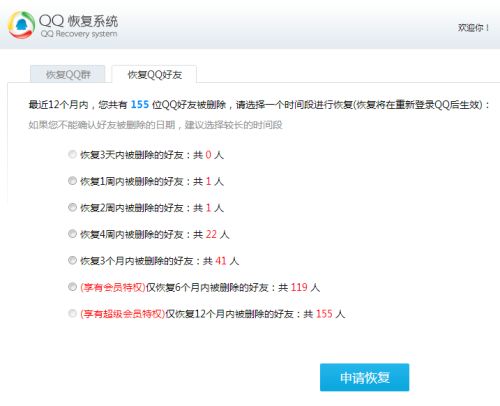Click the red 119 count for 6 months
Image resolution: width=500 pixels, height=406 pixels.
pos(299,287)
